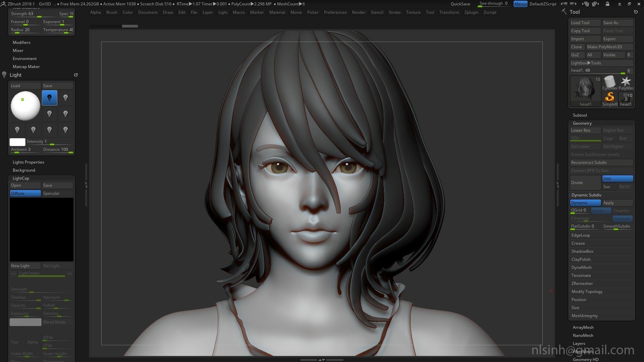This screenshot has height=362, width=644.
Task: Click the light placement sphere preview
Action: pyautogui.click(x=25, y=106)
